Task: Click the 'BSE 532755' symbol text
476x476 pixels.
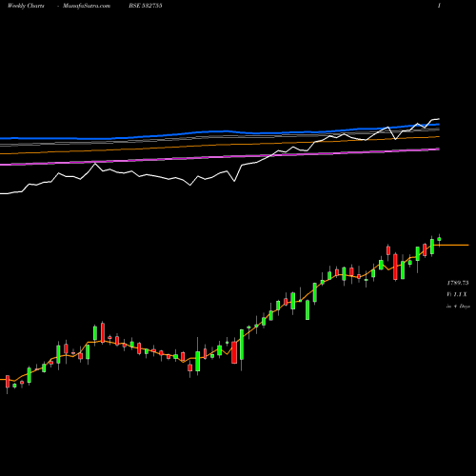Action: click(146, 6)
